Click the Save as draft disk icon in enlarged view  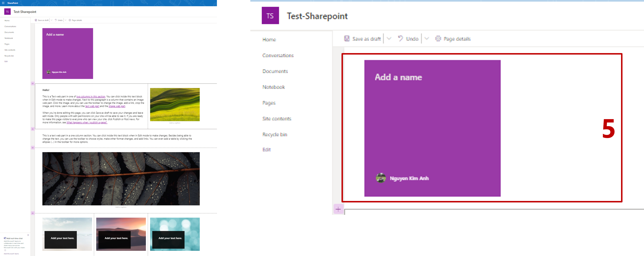(347, 39)
